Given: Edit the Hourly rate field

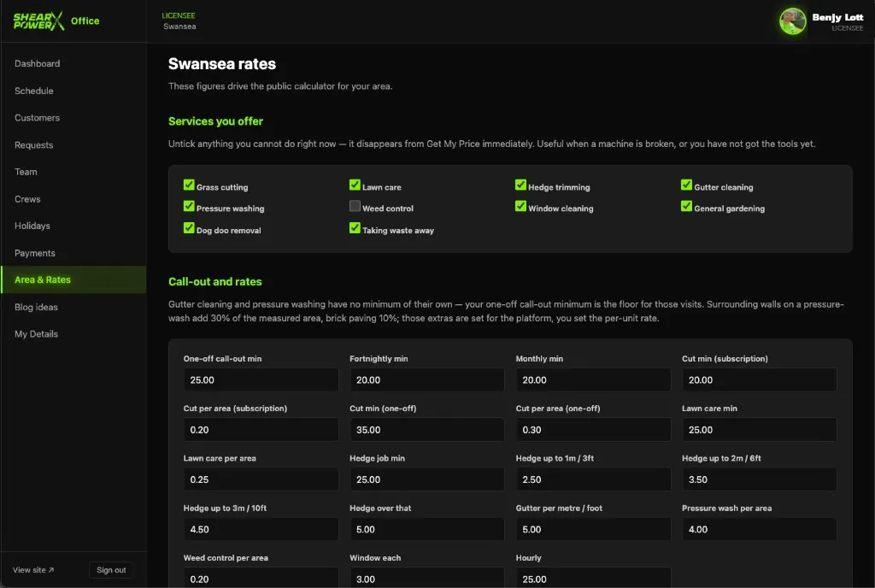Looking at the screenshot, I should coord(593,578).
